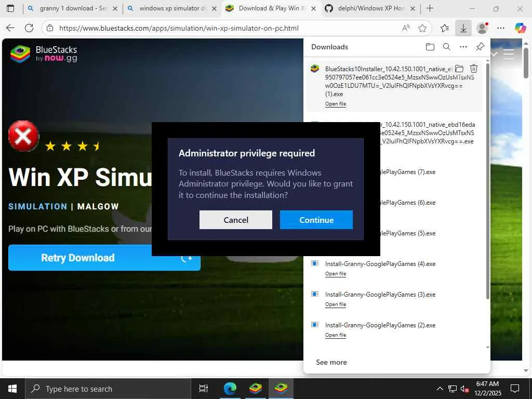Open the Favorites list icon
Image resolution: width=532 pixels, height=399 pixels.
445,28
